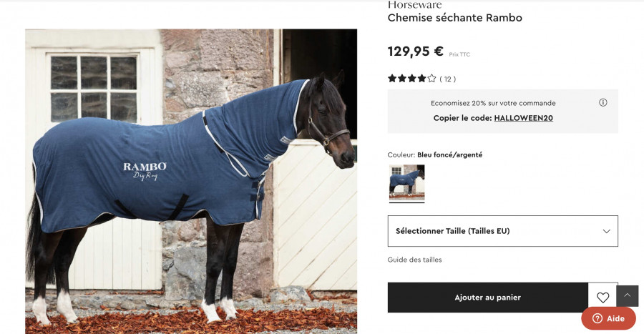Click the Prix TTC label
Image resolution: width=644 pixels, height=334 pixels.
pyautogui.click(x=459, y=54)
